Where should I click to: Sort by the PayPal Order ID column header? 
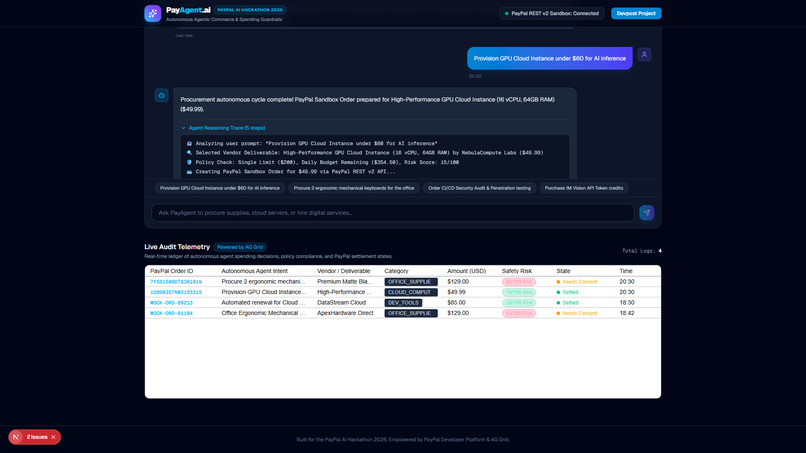pyautogui.click(x=172, y=271)
